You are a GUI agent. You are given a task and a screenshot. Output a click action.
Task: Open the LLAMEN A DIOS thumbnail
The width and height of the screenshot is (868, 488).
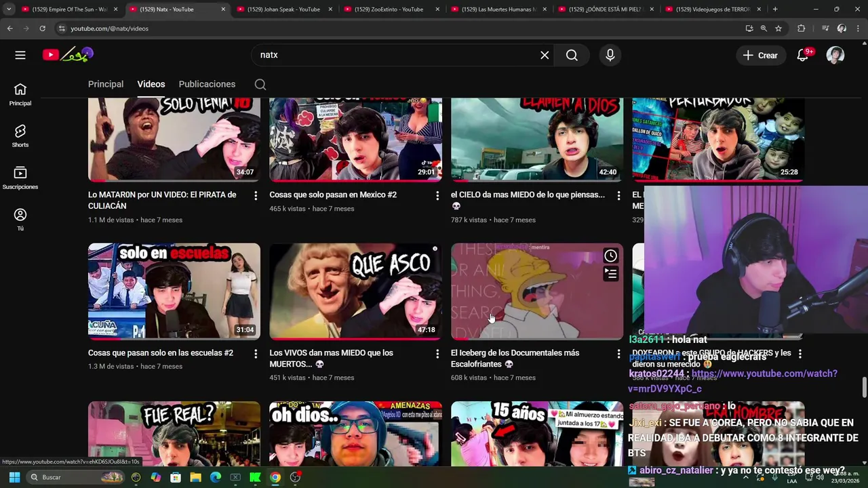[537, 140]
